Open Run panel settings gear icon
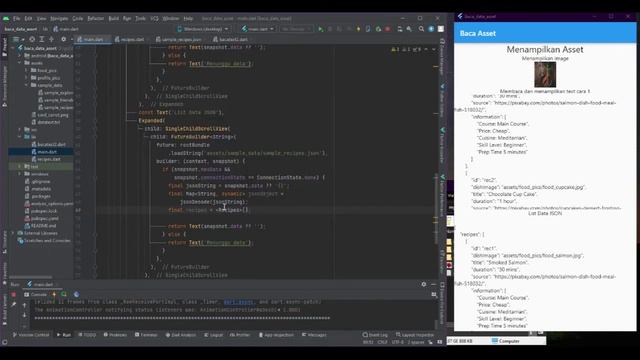640x360 pixels. pyautogui.click(x=424, y=284)
